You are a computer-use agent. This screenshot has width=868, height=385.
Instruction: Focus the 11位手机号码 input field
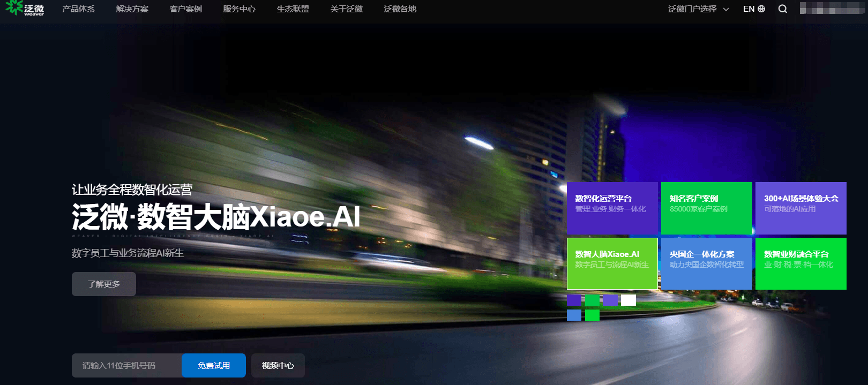[x=126, y=365]
